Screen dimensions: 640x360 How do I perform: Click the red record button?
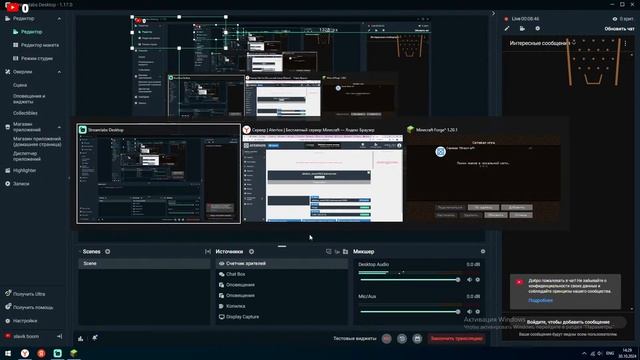387,338
